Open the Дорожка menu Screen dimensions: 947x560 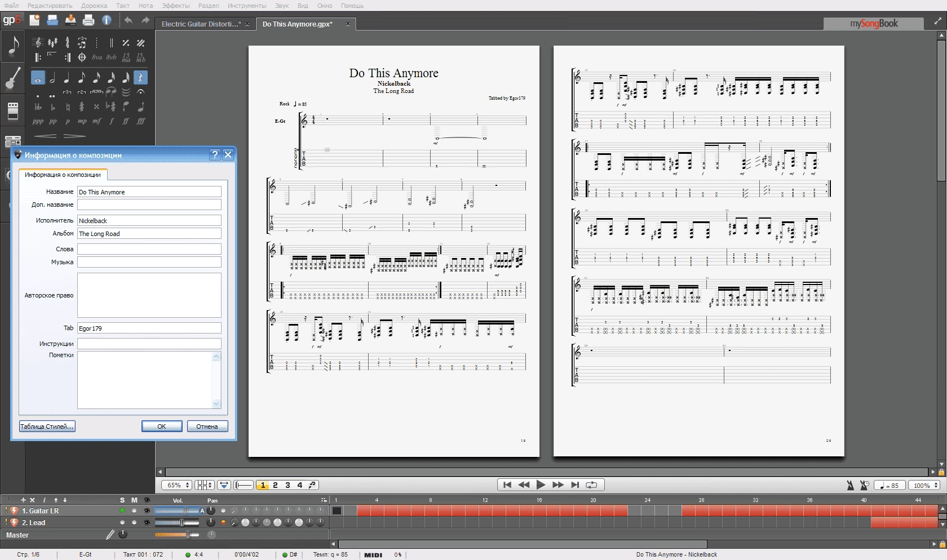(94, 6)
